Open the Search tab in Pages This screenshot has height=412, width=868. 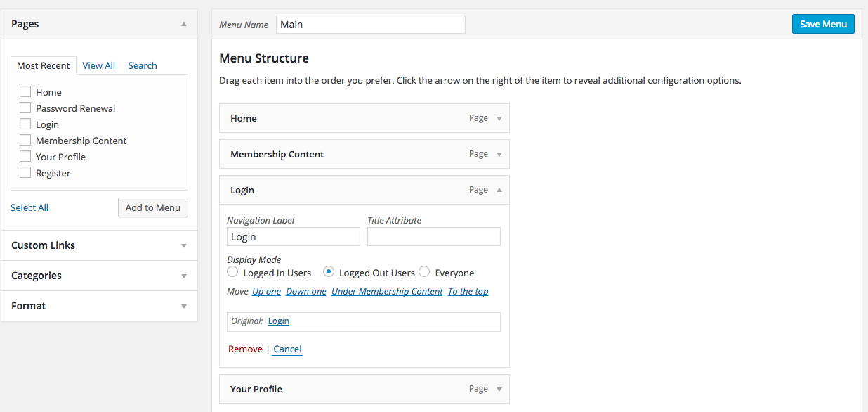pyautogui.click(x=142, y=65)
